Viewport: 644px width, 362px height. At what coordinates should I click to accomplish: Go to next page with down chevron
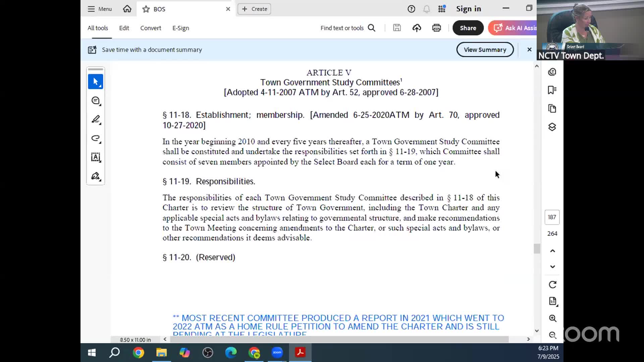[x=552, y=267]
